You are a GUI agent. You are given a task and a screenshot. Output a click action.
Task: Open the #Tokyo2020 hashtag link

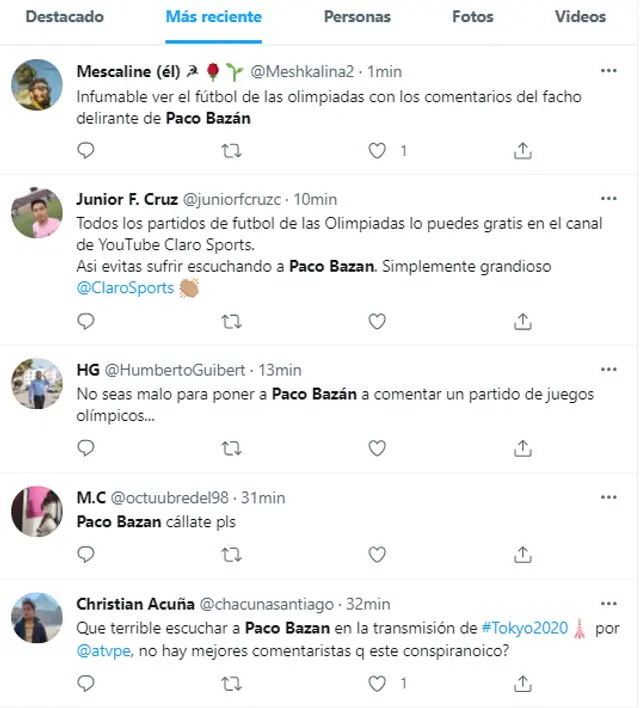(525, 628)
